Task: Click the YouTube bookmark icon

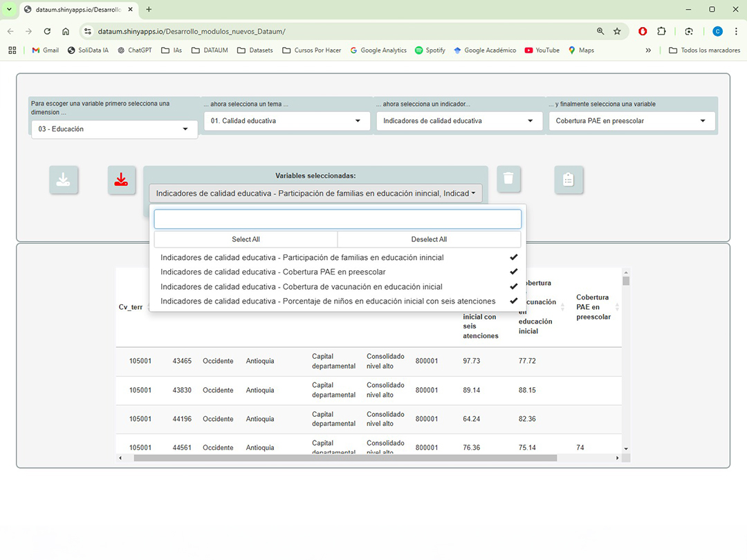Action: pos(526,50)
